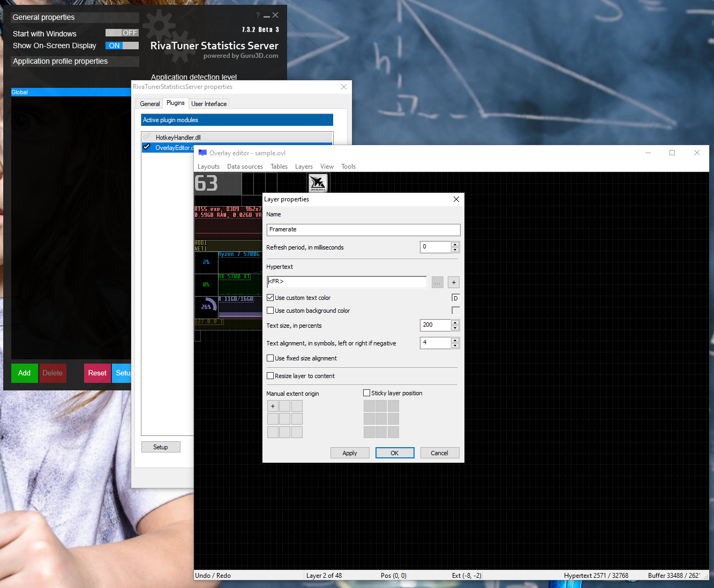Open the Tools menu in Overlay editor
The height and width of the screenshot is (588, 714).
click(x=349, y=167)
